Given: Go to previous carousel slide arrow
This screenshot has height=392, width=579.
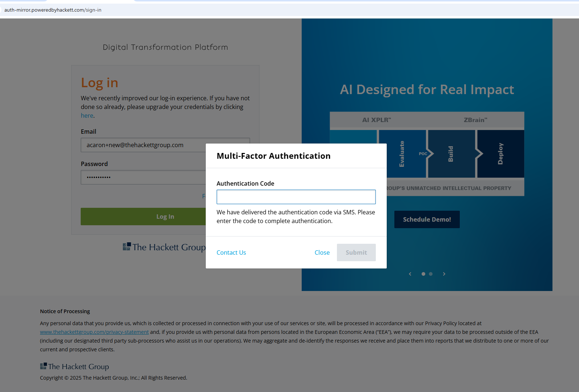Looking at the screenshot, I should [x=410, y=274].
